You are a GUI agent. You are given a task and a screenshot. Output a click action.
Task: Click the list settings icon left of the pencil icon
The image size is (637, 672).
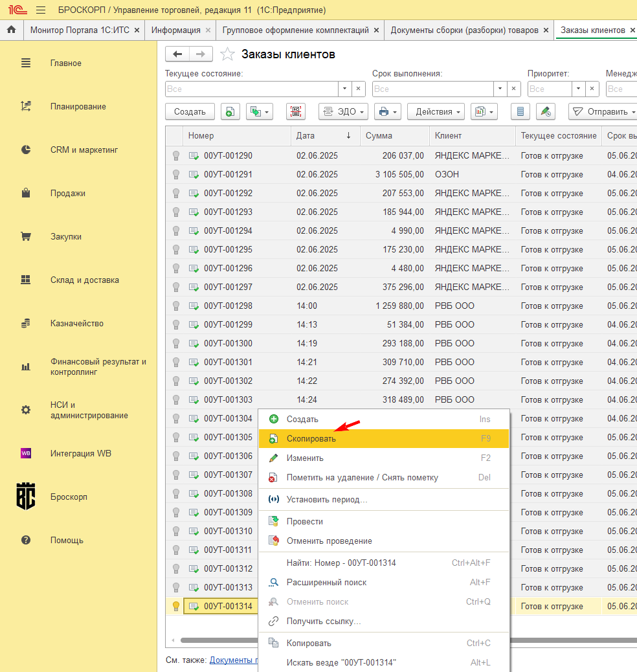tap(520, 111)
